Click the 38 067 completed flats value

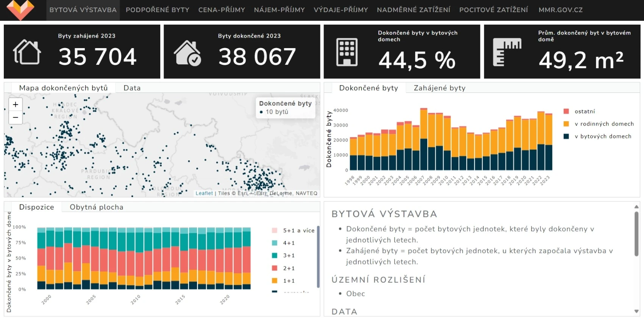click(257, 56)
